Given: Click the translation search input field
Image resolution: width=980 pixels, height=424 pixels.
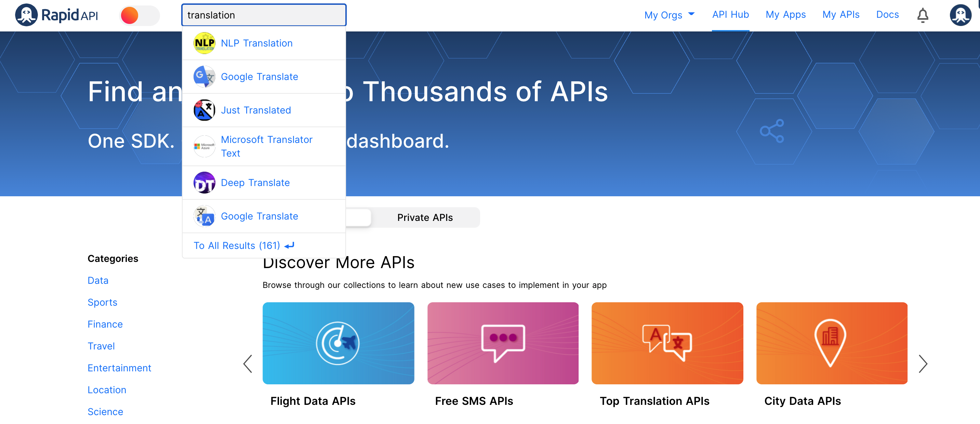Looking at the screenshot, I should [264, 15].
